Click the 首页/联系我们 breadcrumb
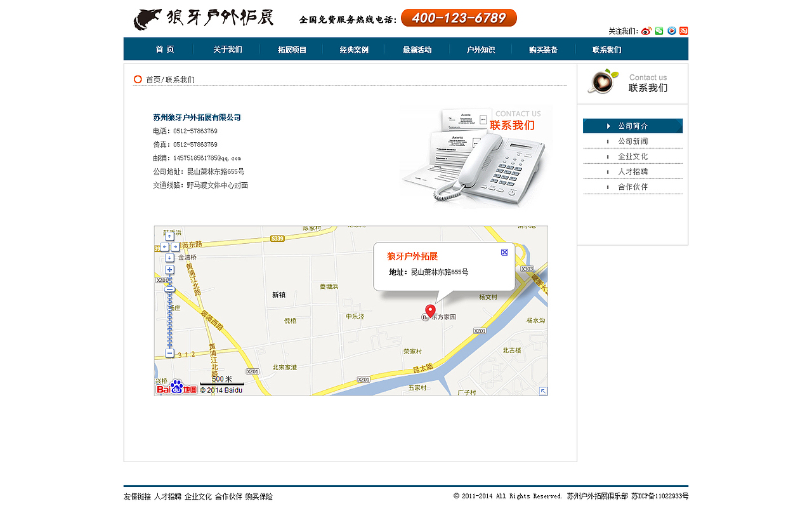The width and height of the screenshot is (812, 532). tap(170, 80)
